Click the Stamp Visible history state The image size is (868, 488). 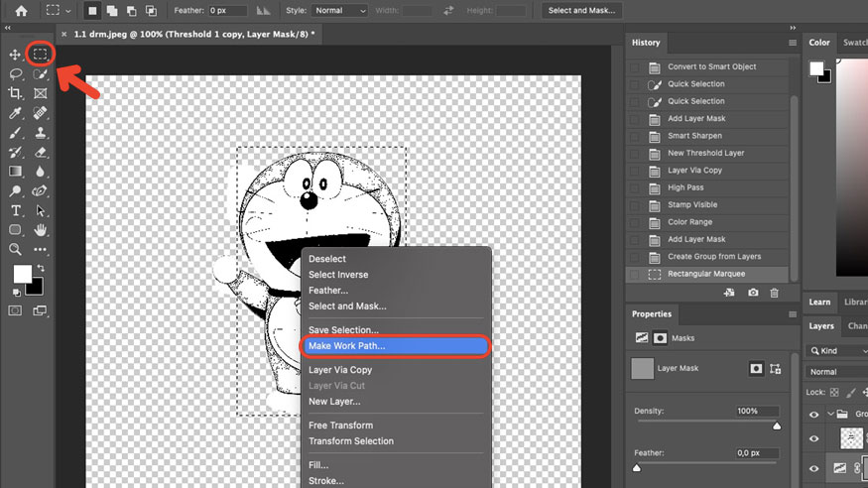(692, 205)
